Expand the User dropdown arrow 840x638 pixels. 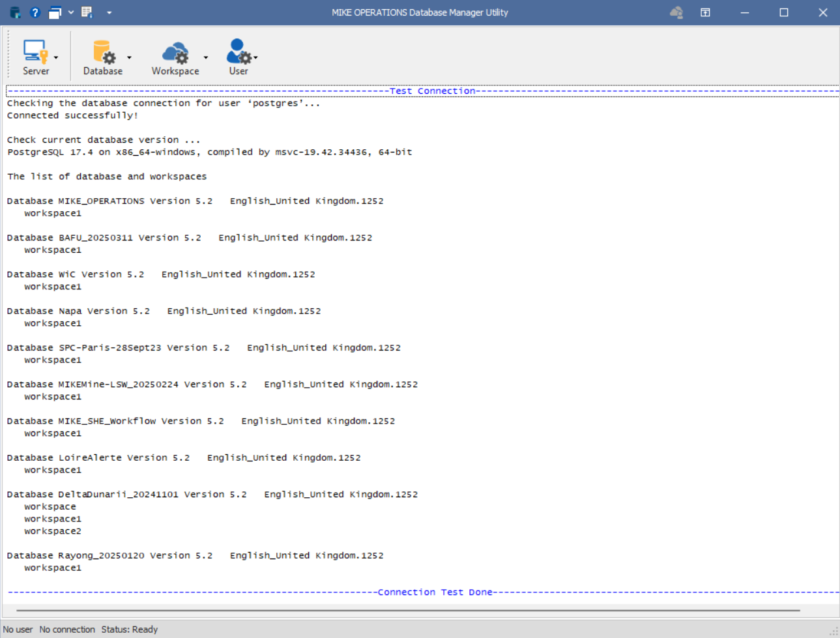(255, 57)
